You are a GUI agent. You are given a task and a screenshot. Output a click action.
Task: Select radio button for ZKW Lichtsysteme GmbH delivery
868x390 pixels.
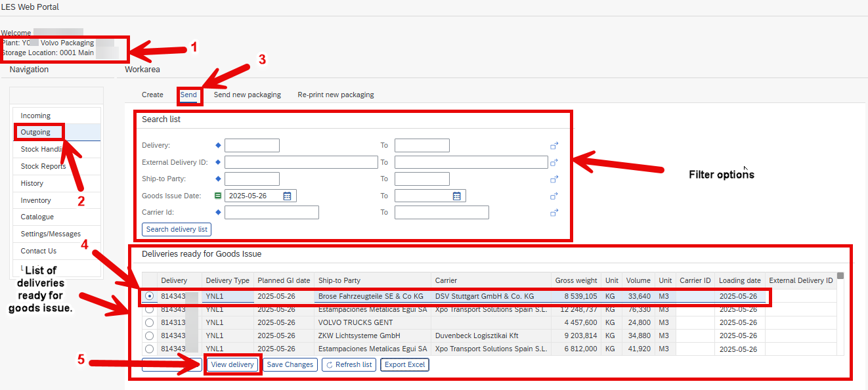(x=150, y=336)
